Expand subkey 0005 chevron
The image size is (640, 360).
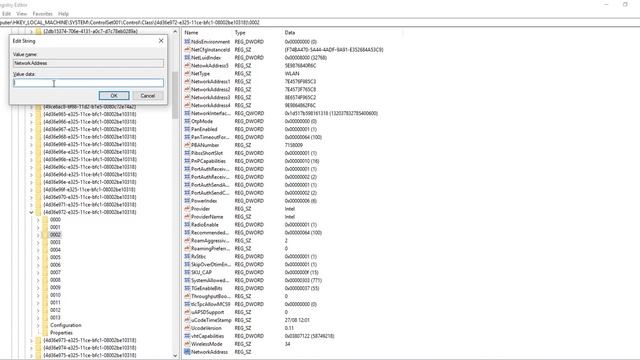pos(38,258)
